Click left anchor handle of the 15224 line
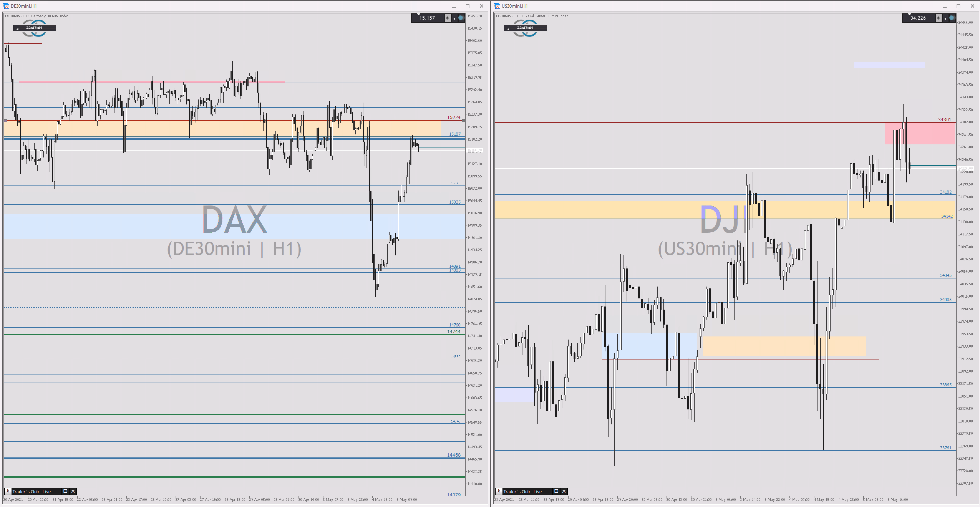This screenshot has height=507, width=980. 5,120
